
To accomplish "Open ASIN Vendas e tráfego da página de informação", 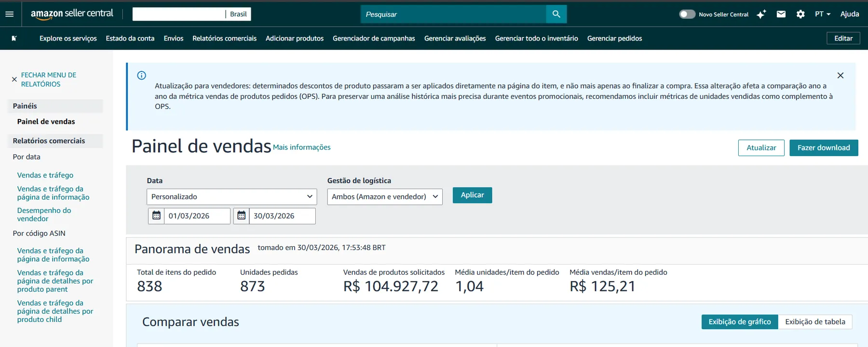I will click(x=53, y=254).
